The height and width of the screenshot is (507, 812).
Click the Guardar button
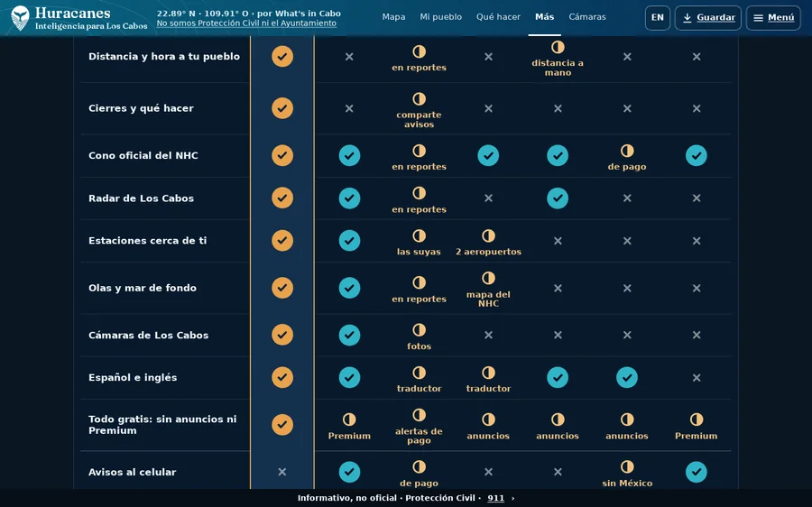coord(708,18)
